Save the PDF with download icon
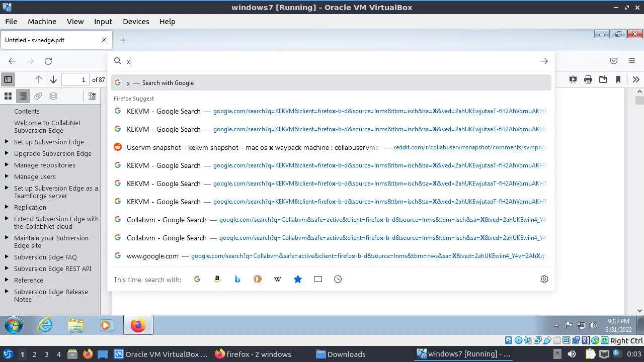Viewport: 644px width, 362px height. (x=603, y=79)
